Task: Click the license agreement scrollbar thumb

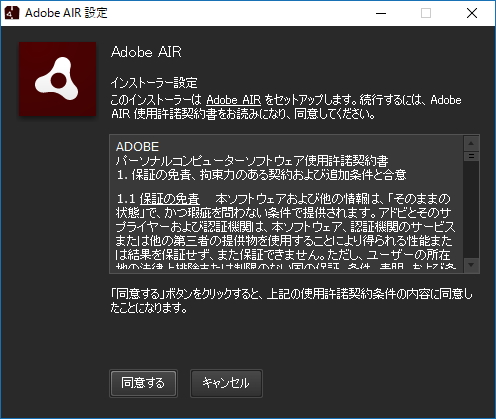Action: click(x=471, y=156)
